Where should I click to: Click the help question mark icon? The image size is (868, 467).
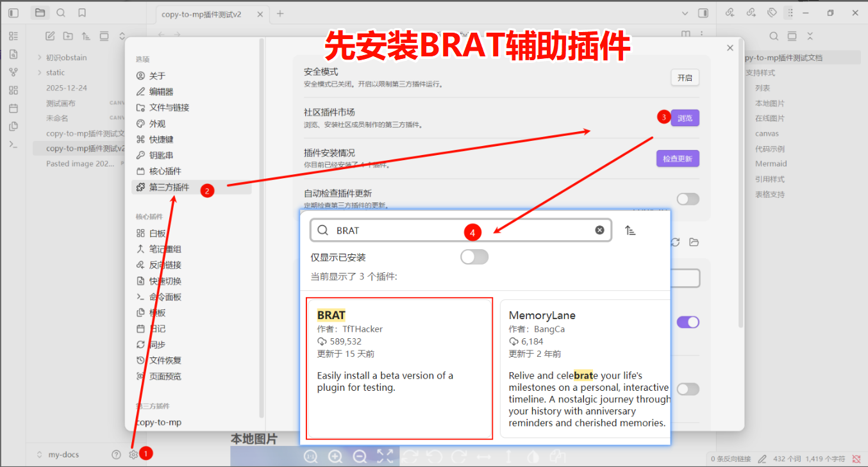(116, 454)
